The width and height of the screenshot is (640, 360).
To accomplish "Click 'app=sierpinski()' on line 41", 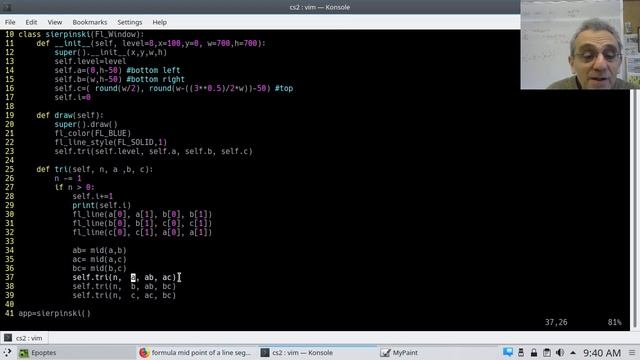I will click(x=55, y=313).
